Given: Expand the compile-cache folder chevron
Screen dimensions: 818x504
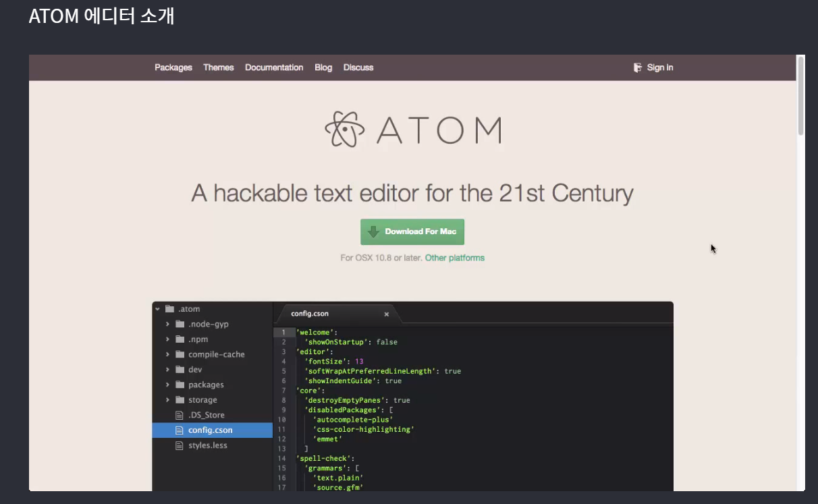Looking at the screenshot, I should point(167,355).
